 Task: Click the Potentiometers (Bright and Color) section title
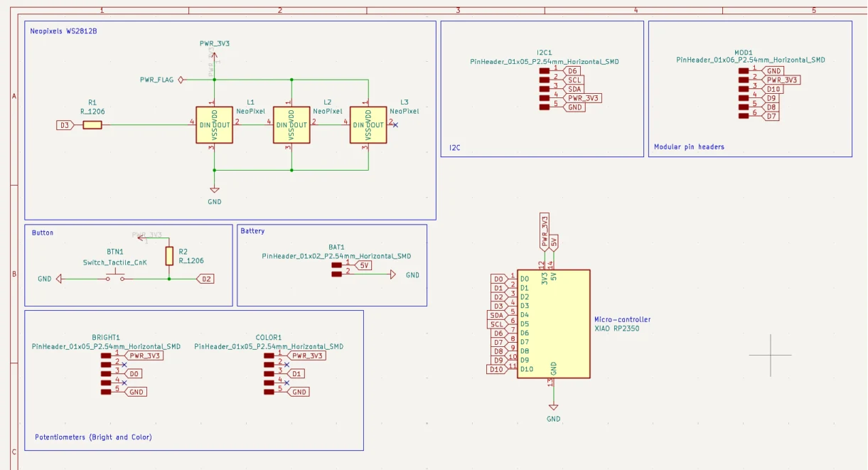point(94,437)
